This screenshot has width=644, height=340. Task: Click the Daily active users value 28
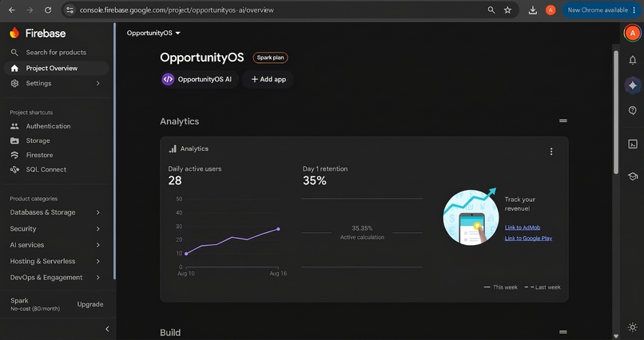(x=175, y=180)
